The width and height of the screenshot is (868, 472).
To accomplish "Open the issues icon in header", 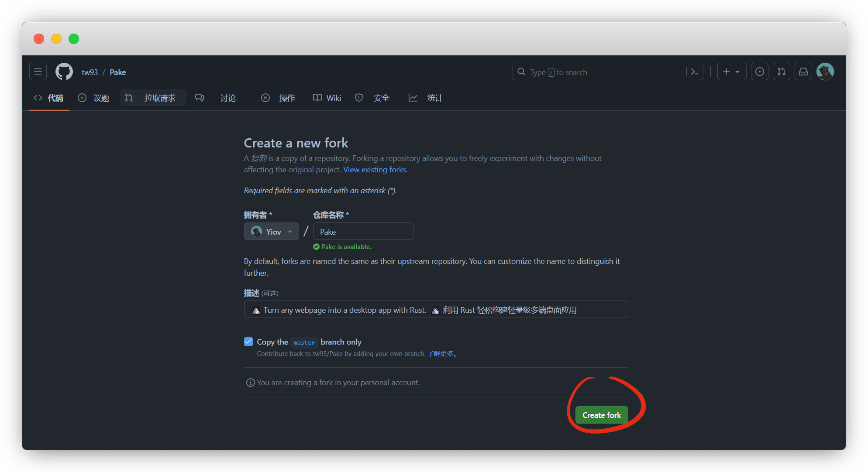I will [x=759, y=72].
